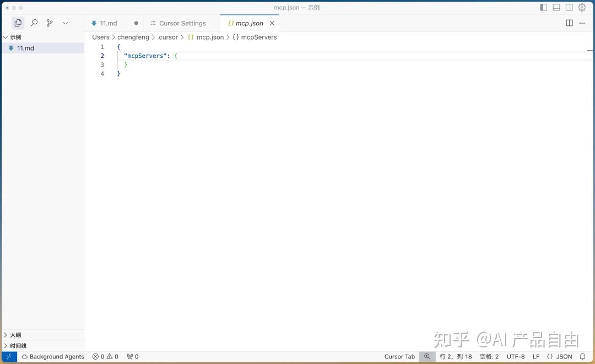
Task: Click line number 4 in gutter
Action: [x=102, y=74]
